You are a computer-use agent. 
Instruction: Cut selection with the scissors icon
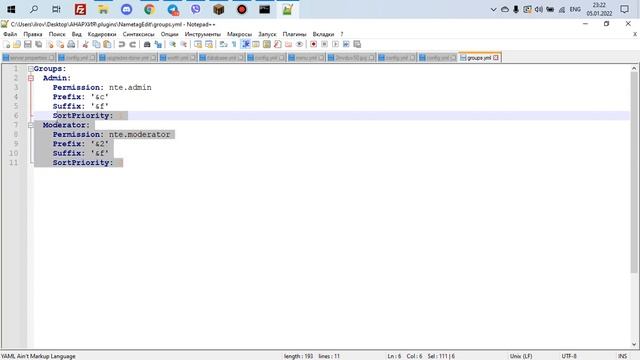(85, 44)
